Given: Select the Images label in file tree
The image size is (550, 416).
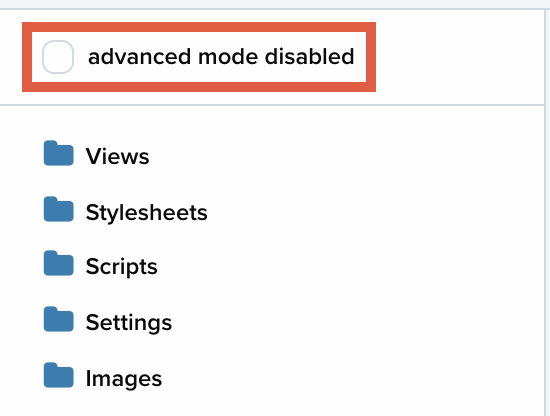Looking at the screenshot, I should [124, 379].
